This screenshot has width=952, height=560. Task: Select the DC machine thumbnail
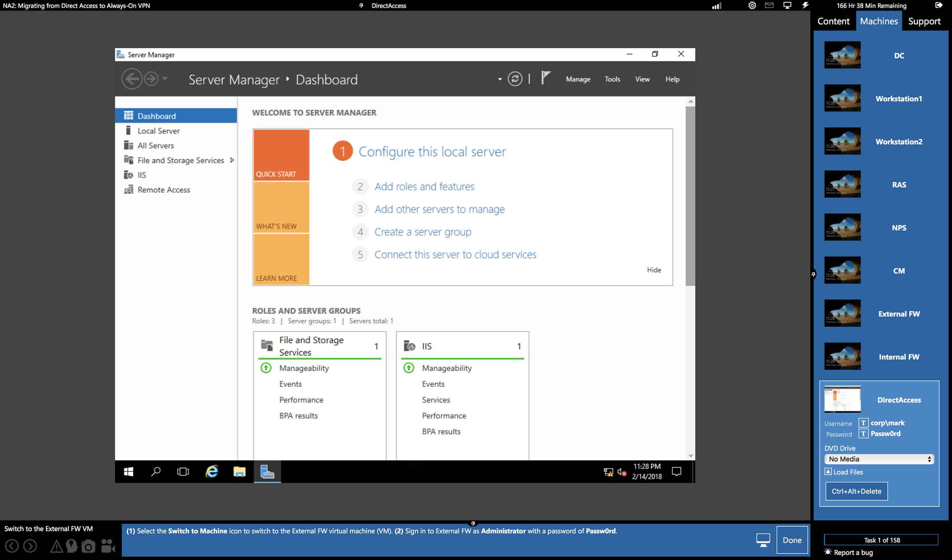pos(842,55)
